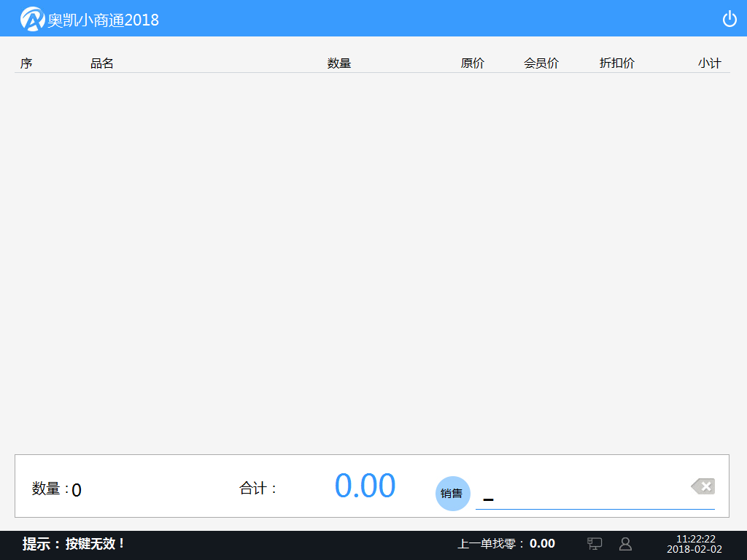747x560 pixels.
Task: Click the network/POS terminal status icon
Action: (x=595, y=543)
